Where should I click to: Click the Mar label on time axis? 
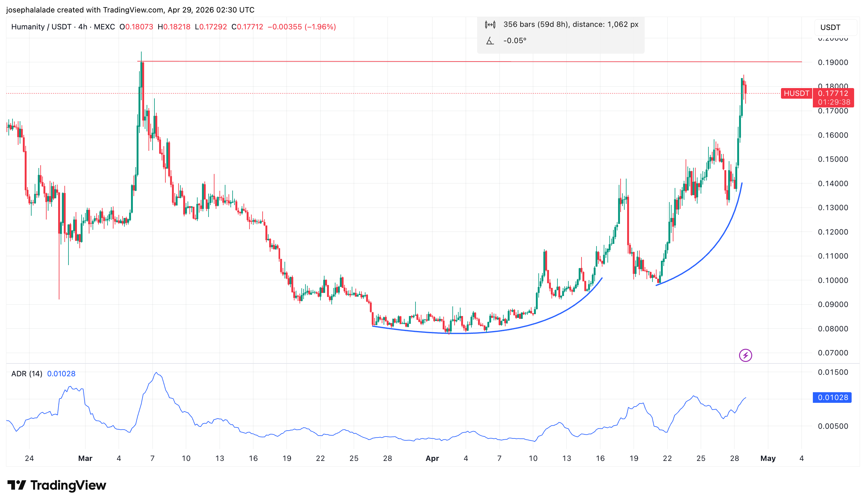85,458
